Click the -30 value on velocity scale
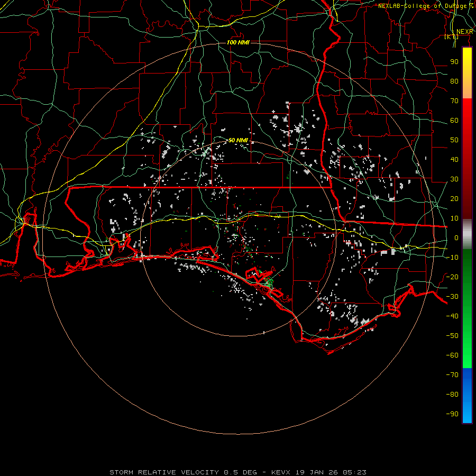The image size is (476, 476). (452, 297)
